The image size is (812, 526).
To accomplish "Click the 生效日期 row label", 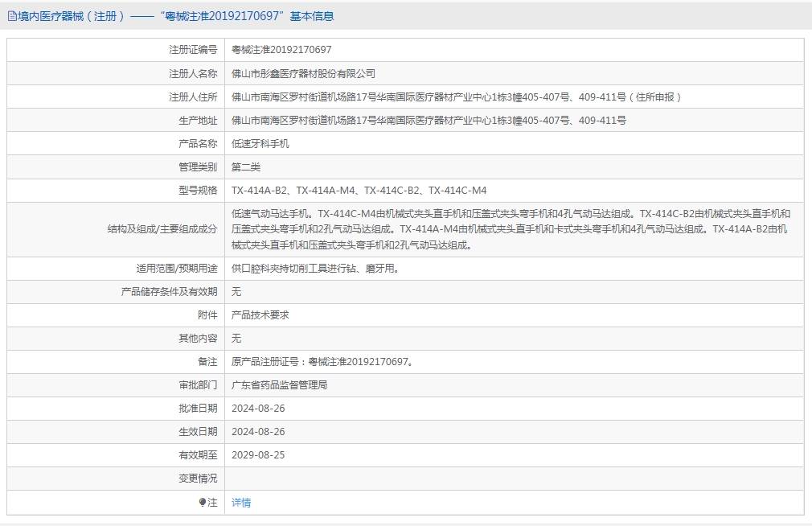I will 198,432.
